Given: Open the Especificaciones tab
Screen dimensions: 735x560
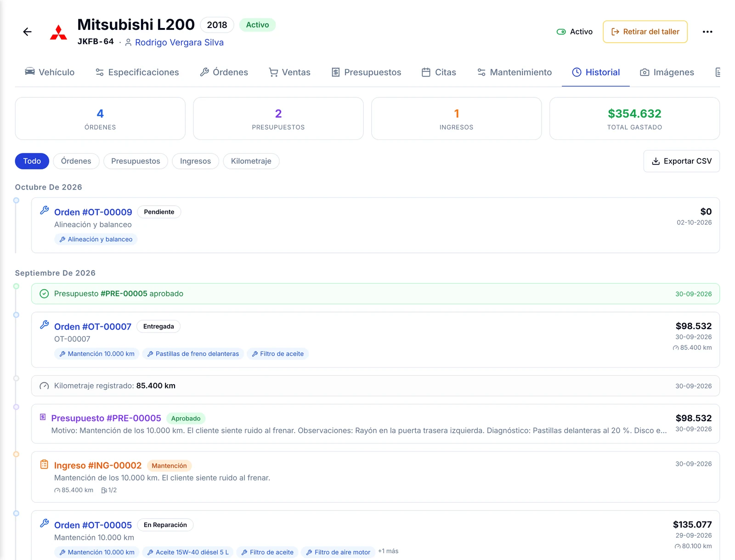Looking at the screenshot, I should click(137, 72).
